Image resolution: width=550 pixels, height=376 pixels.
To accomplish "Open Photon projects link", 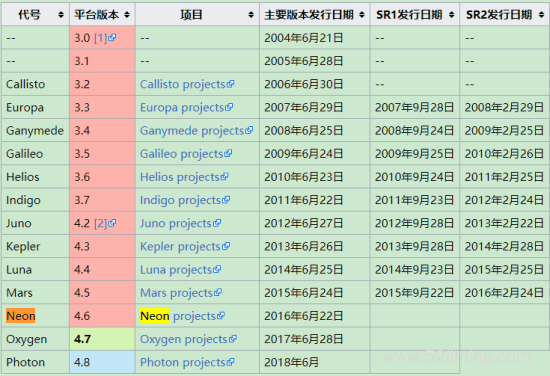I will tap(187, 362).
